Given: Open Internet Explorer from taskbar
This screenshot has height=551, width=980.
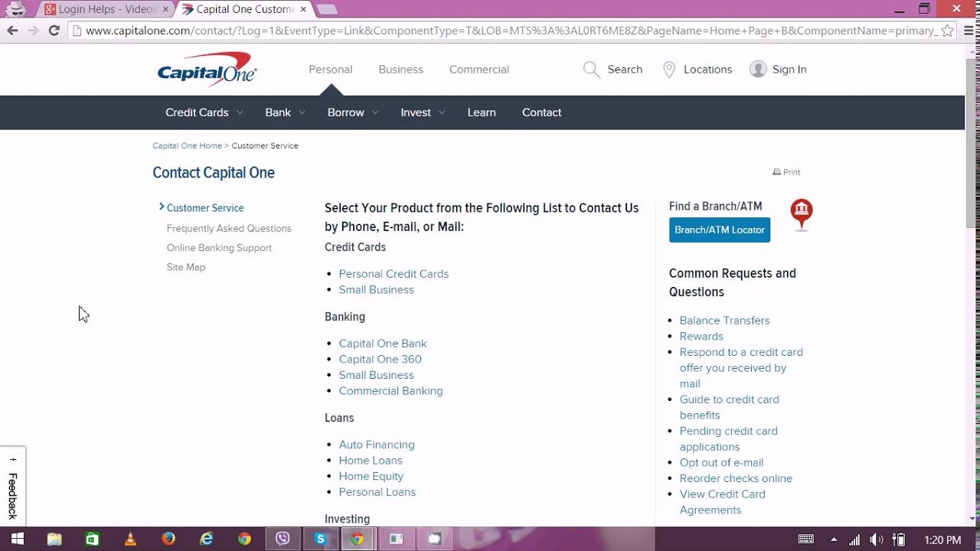Looking at the screenshot, I should coord(206,539).
